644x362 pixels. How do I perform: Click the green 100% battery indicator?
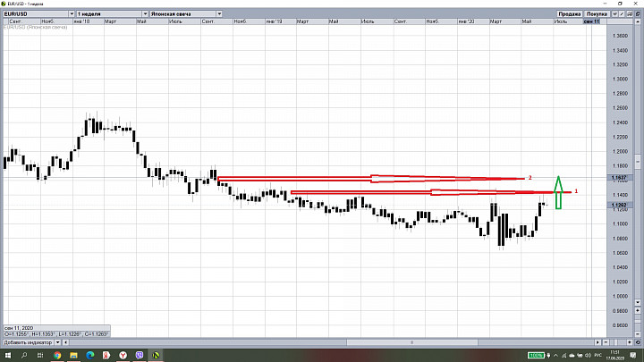536,355
